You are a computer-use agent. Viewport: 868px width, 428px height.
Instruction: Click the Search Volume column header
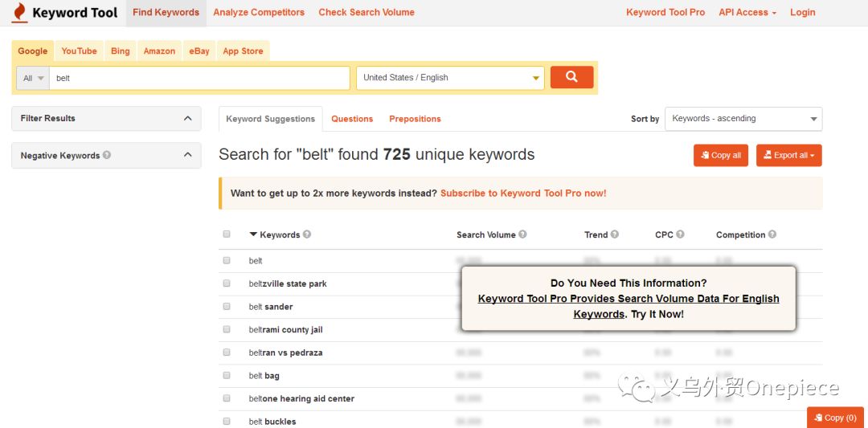486,234
